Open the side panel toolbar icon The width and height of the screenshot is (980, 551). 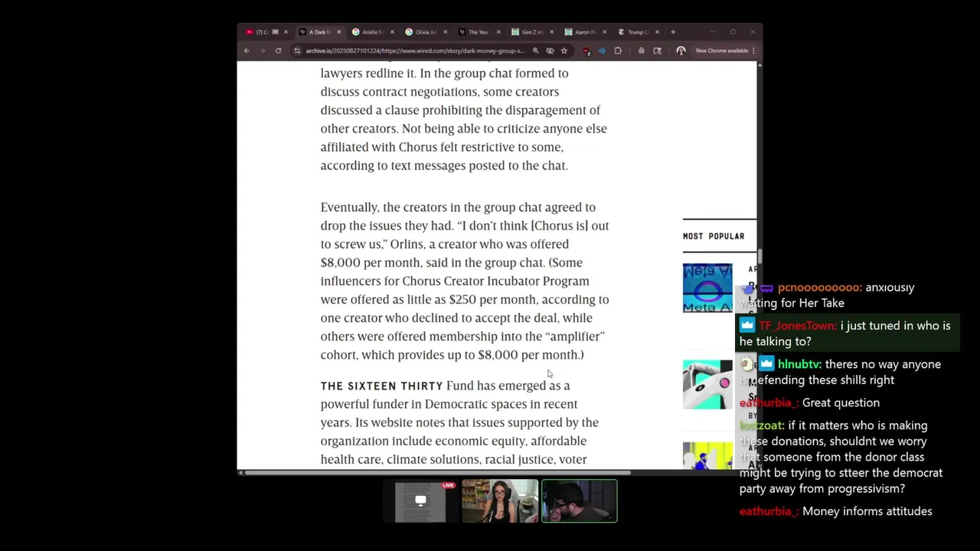657,51
